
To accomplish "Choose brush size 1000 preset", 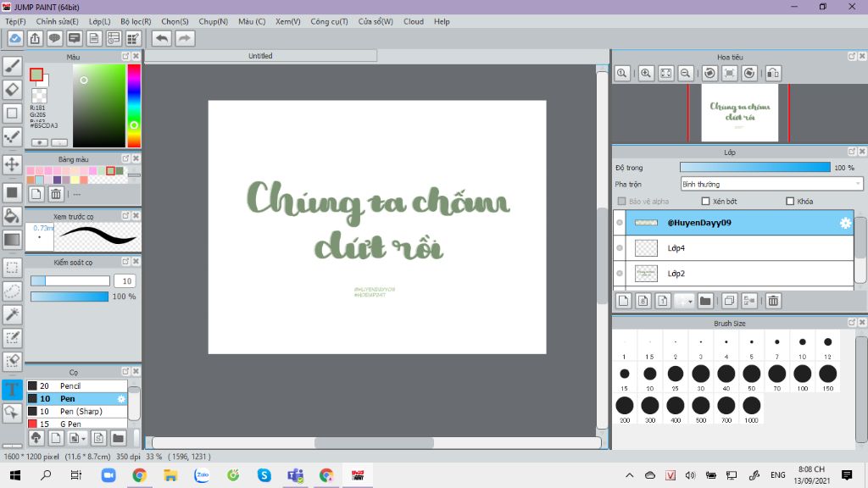I will [751, 409].
